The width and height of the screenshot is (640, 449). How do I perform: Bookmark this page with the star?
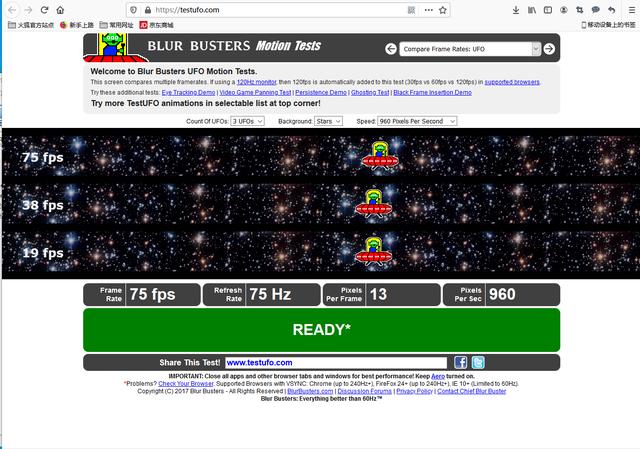coord(443,10)
